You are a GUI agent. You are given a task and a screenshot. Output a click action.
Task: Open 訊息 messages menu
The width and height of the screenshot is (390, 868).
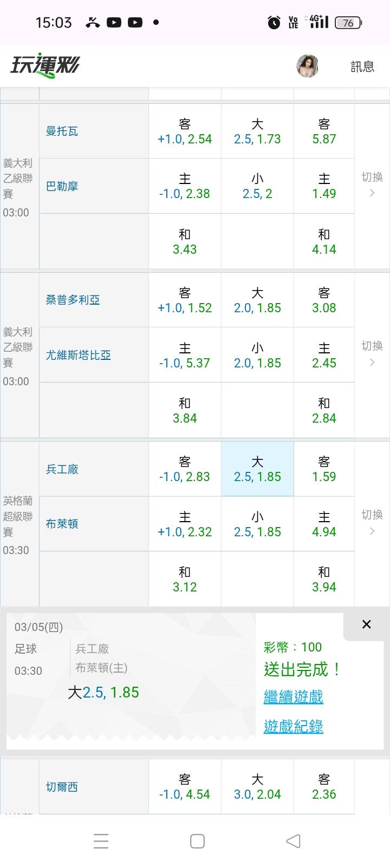[x=362, y=67]
